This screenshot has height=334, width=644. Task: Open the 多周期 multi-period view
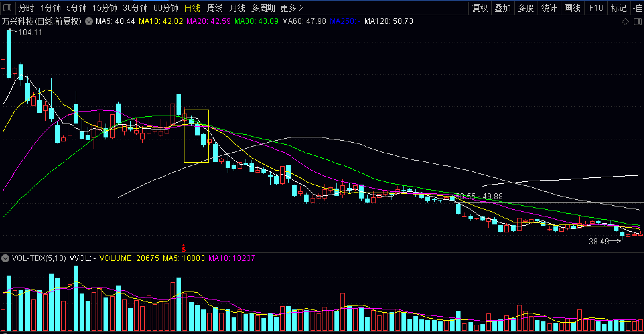[x=263, y=8]
